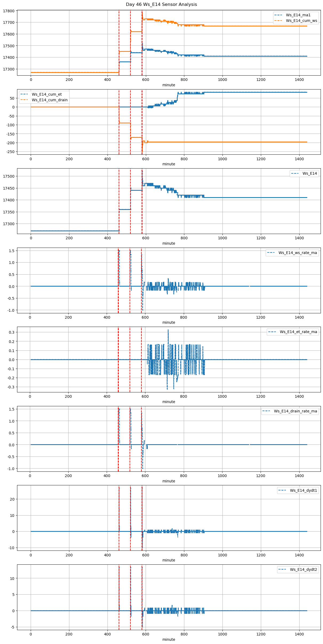Click the Ws_E14_cum_ws legend label

pos(301,21)
